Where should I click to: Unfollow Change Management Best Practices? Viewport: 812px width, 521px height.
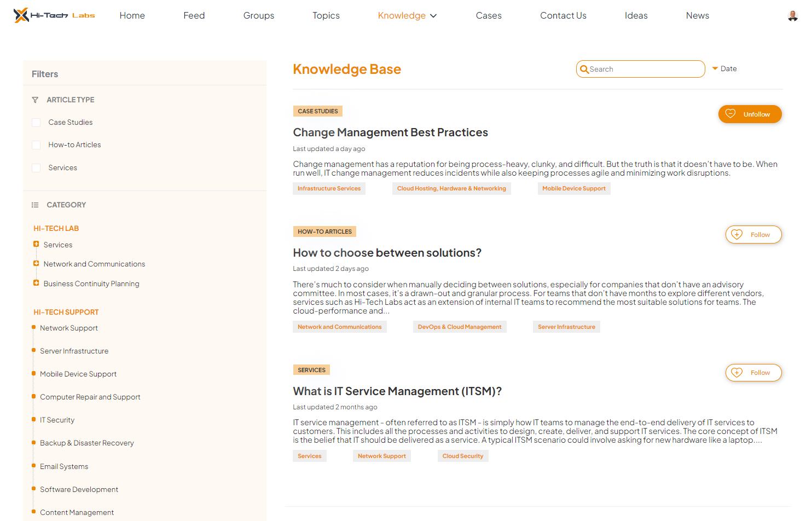tap(750, 114)
